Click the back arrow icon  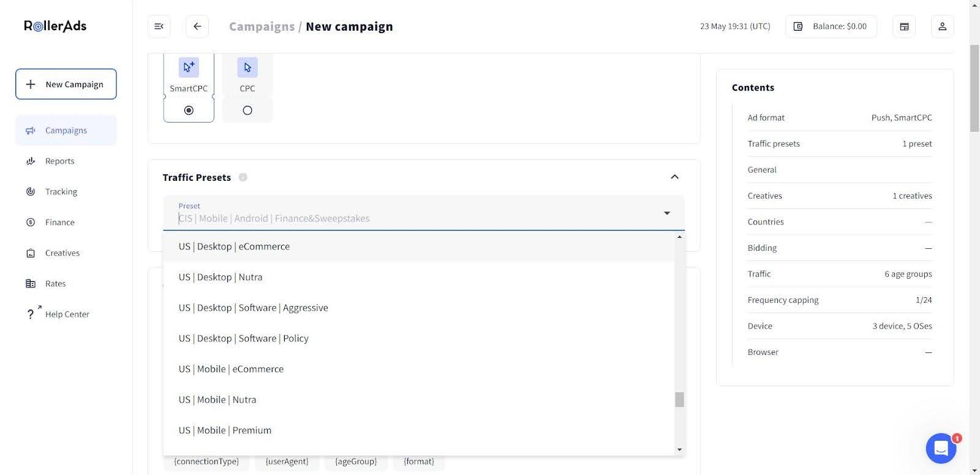click(197, 26)
